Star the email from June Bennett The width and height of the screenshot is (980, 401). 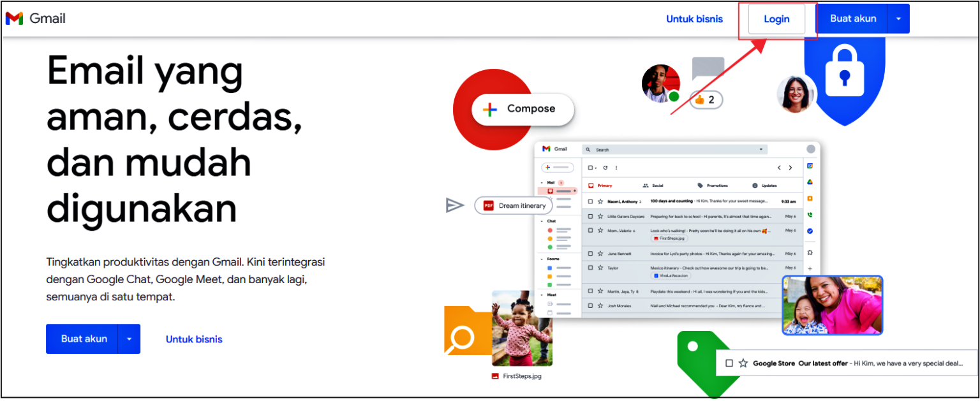(x=601, y=252)
